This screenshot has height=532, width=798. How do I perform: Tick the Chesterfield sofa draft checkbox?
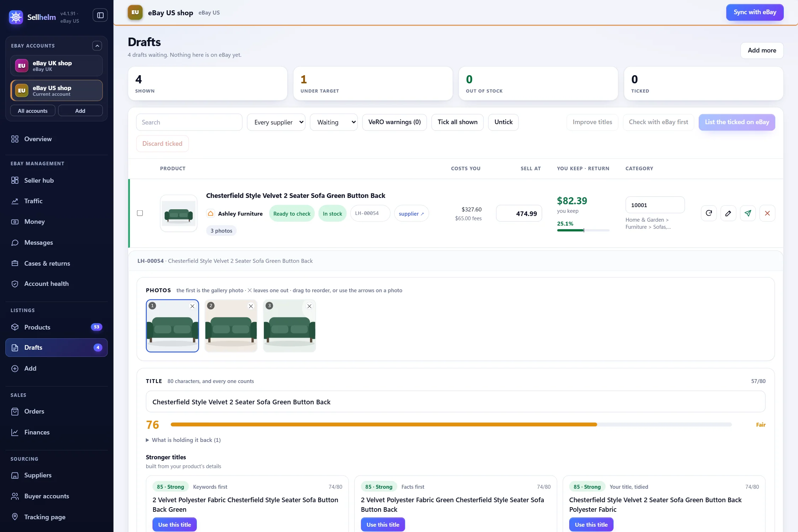tap(140, 213)
